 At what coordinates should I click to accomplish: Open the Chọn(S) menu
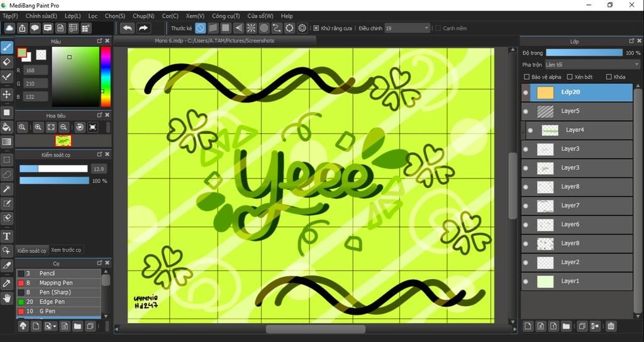click(115, 16)
